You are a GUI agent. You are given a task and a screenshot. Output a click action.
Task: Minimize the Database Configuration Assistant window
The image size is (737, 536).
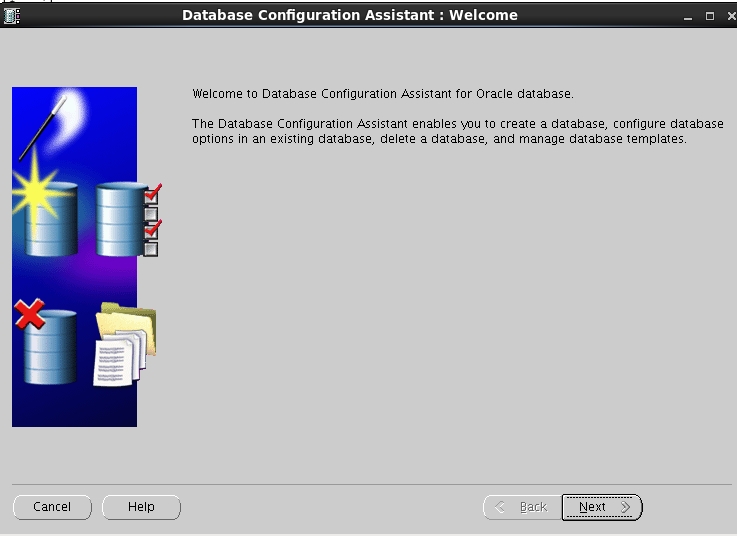coord(688,16)
